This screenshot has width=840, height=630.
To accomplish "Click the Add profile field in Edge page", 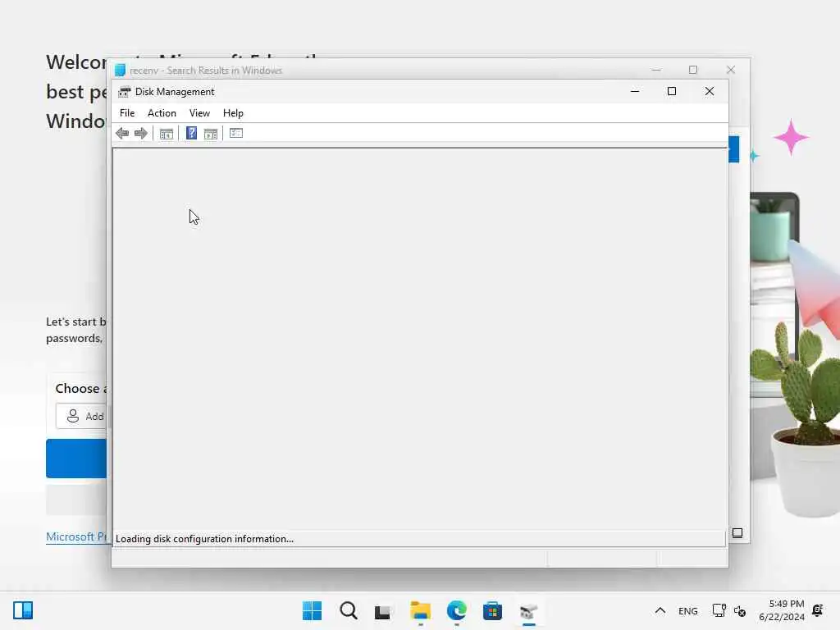I will point(81,416).
